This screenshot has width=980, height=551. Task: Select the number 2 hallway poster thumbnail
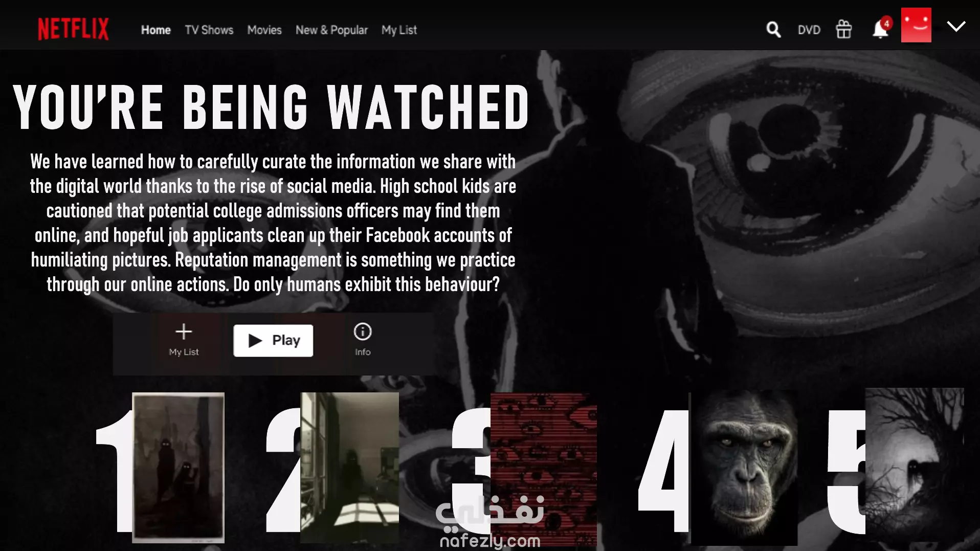point(350,468)
